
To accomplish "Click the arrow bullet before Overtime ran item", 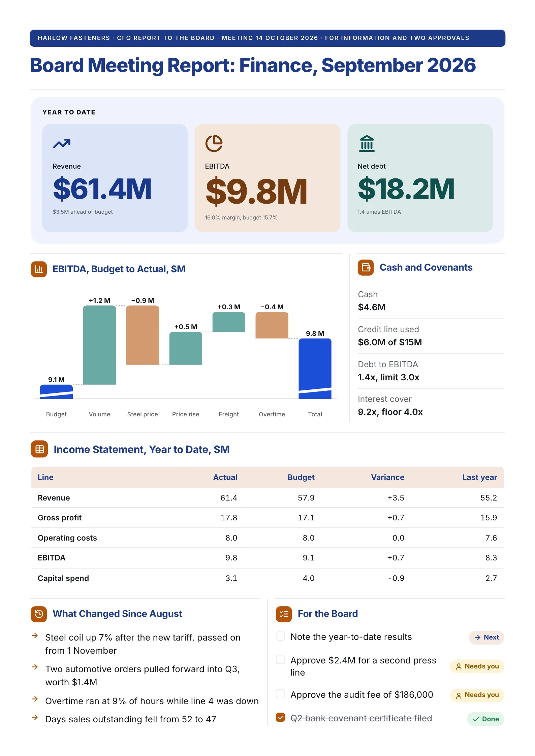I will tap(35, 699).
